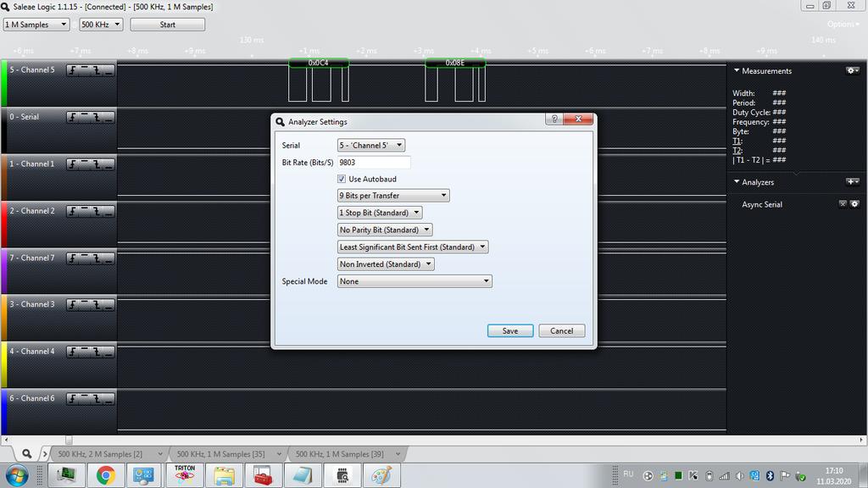868x488 pixels.
Task: Set rising edge trigger on Channel 3
Action: coord(73,305)
